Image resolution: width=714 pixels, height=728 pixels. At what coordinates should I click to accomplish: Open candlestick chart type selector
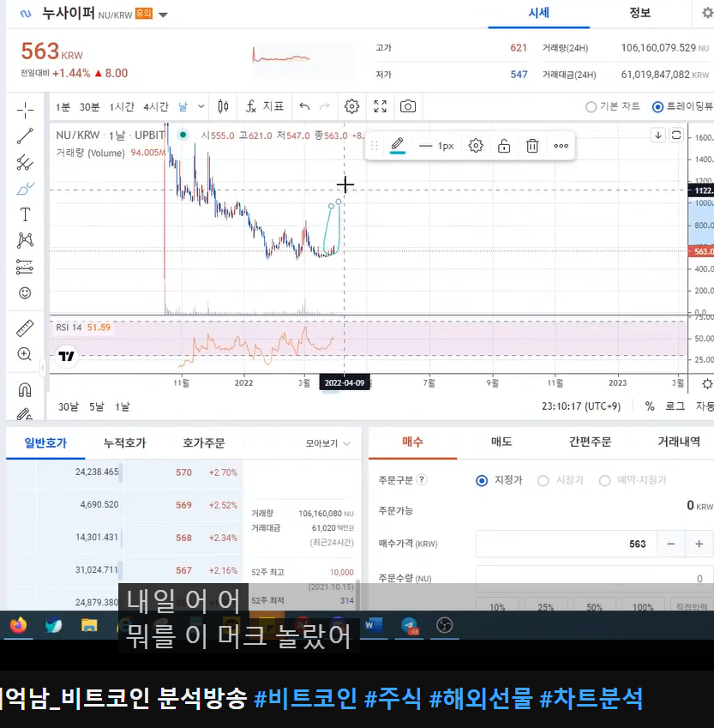click(224, 107)
